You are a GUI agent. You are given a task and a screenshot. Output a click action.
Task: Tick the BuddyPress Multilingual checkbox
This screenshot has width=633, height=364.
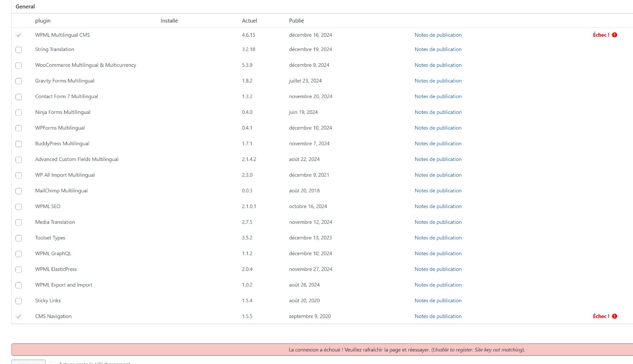tap(19, 144)
